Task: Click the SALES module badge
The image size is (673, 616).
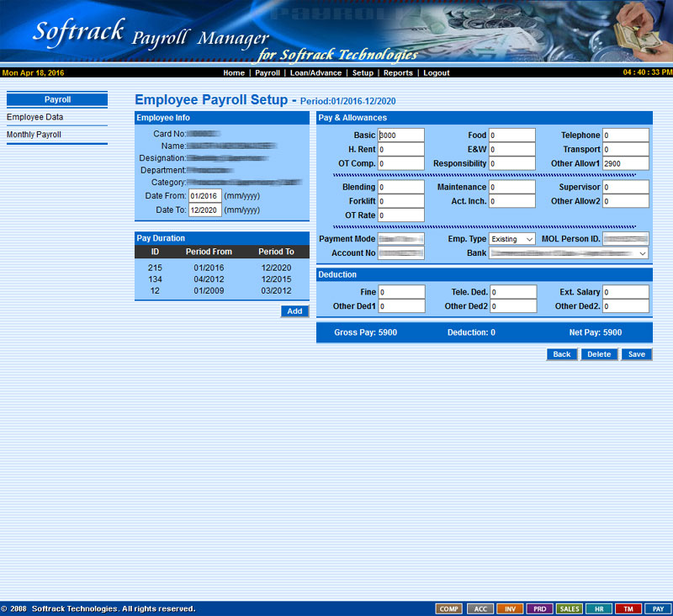Action: [x=569, y=608]
